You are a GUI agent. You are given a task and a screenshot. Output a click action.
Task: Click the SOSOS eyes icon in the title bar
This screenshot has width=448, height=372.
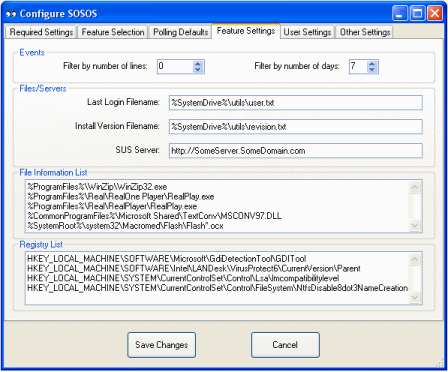click(11, 14)
